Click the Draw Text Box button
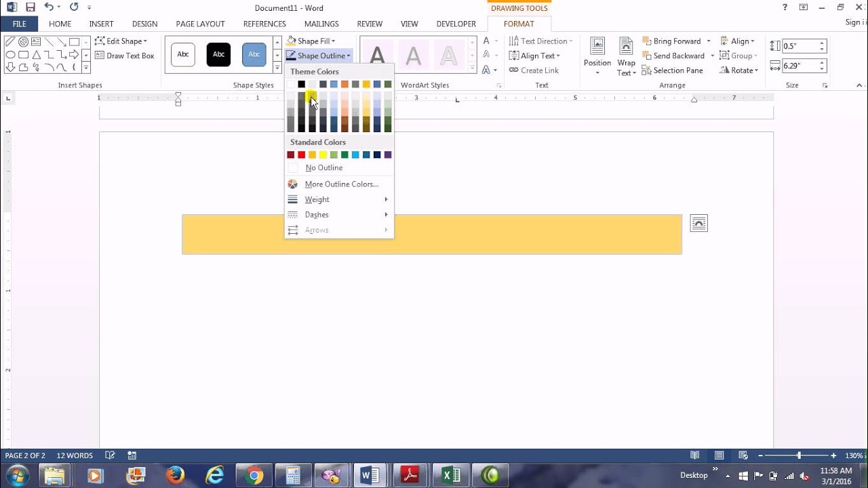Image resolution: width=868 pixels, height=488 pixels. coord(125,56)
